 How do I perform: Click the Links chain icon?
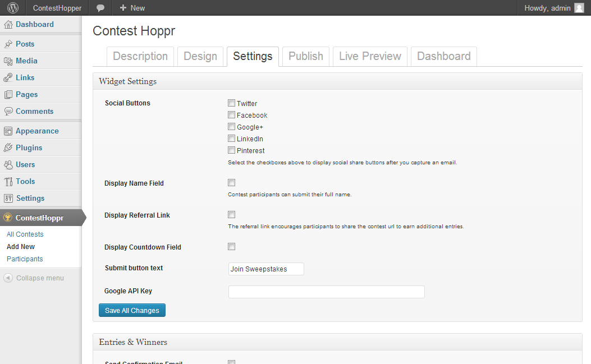[8, 77]
